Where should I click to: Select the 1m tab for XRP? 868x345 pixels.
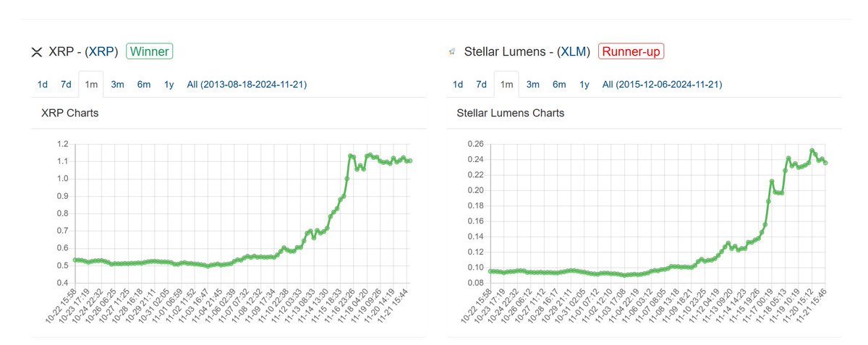pyautogui.click(x=90, y=85)
